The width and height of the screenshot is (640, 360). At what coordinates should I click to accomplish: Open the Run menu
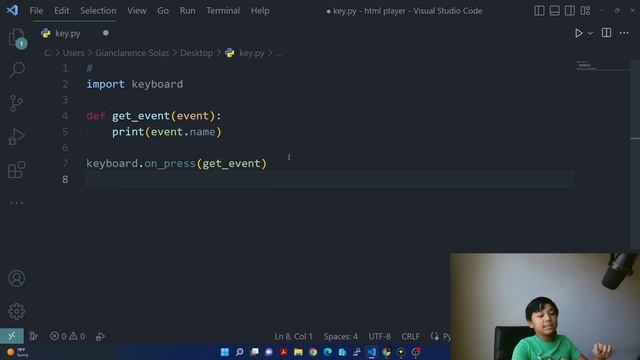[187, 11]
